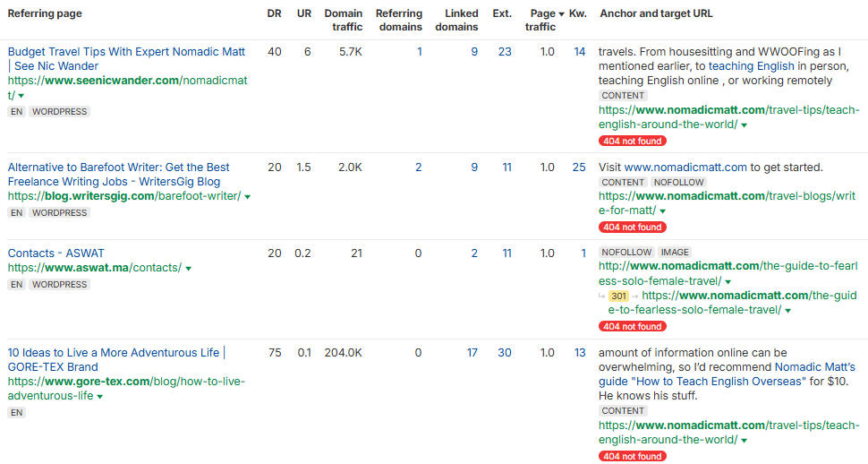
Task: Open keywords count 14
Action: click(x=580, y=52)
